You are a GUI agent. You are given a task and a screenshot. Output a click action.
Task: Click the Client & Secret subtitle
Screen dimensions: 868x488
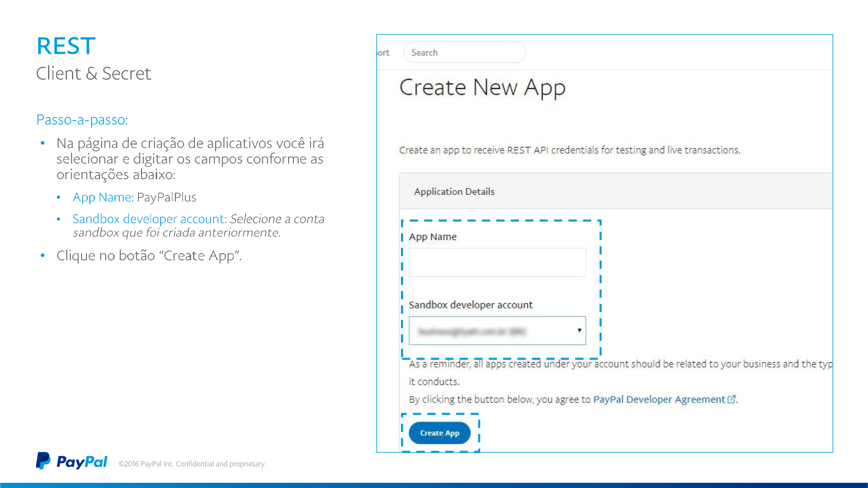93,73
